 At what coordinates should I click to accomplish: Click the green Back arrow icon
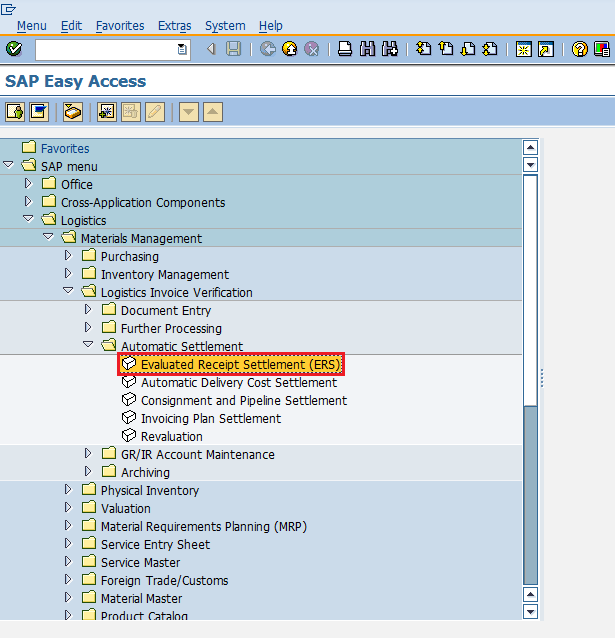click(x=268, y=49)
